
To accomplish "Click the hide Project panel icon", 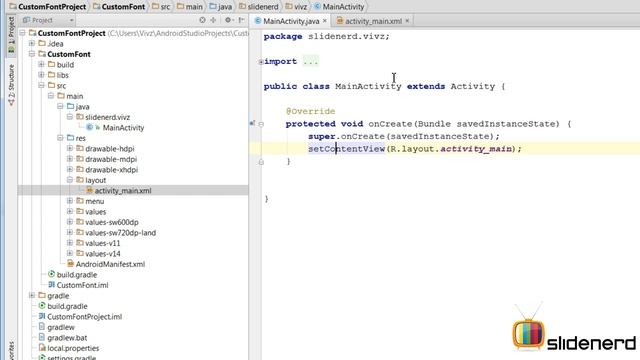I will coord(241,20).
